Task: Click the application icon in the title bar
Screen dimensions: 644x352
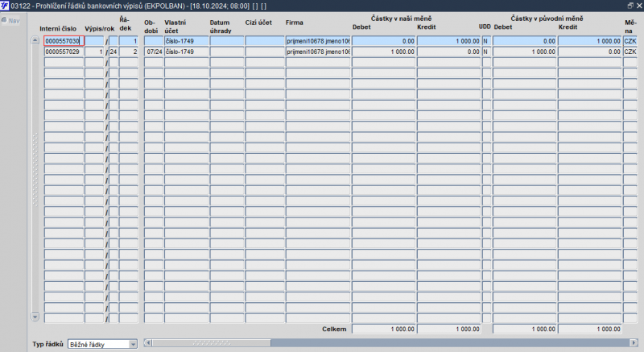Action: [x=5, y=6]
